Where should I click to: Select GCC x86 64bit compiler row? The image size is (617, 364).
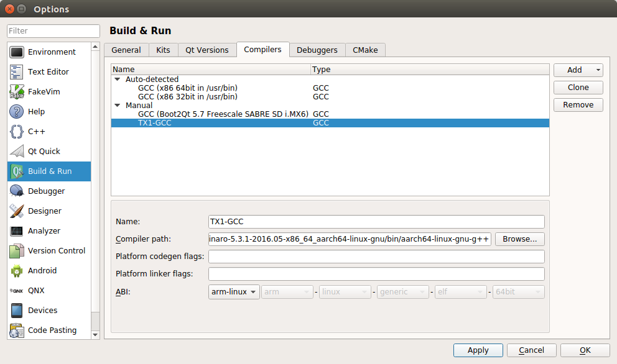coord(187,88)
